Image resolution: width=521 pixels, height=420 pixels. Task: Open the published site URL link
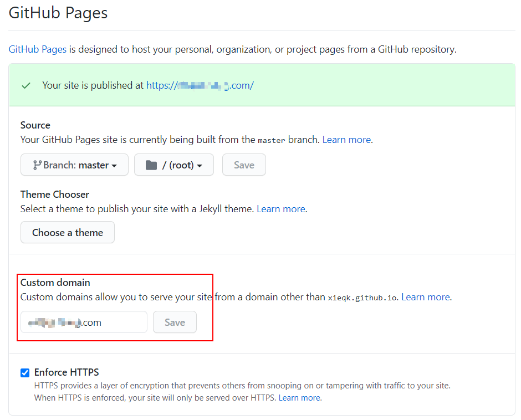pos(200,85)
